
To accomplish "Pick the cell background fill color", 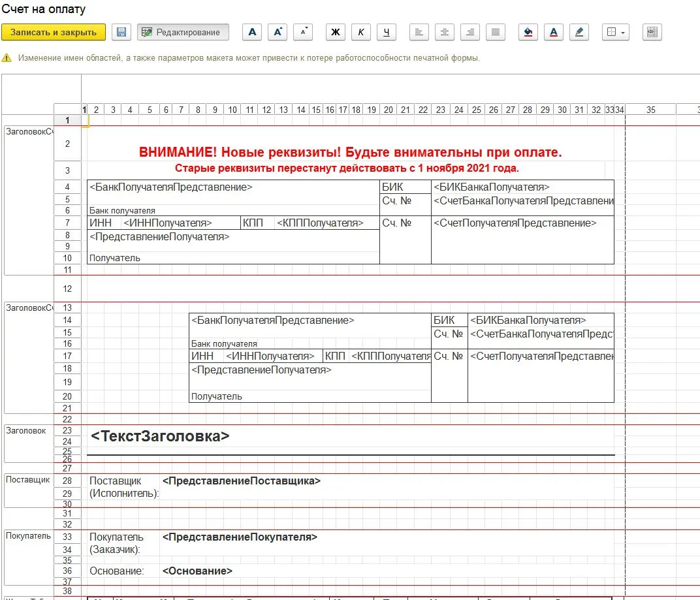I will click(x=528, y=32).
